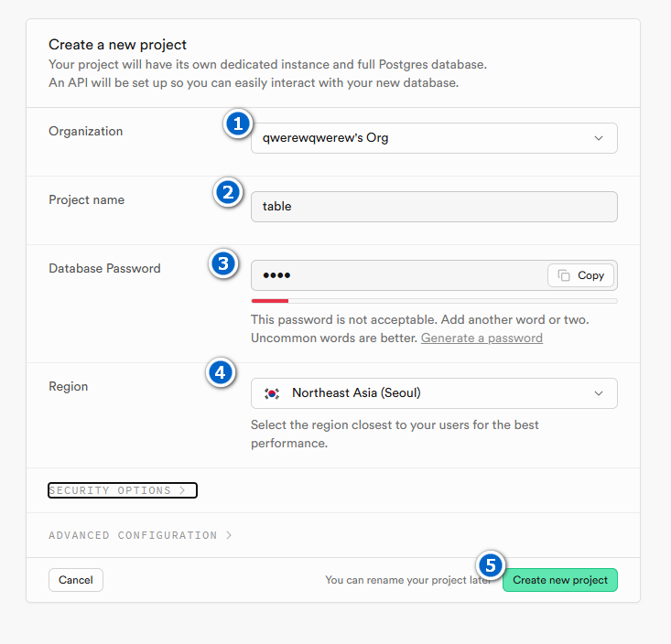
Task: Click the chevron arrow beside Security Options
Action: pyautogui.click(x=183, y=490)
